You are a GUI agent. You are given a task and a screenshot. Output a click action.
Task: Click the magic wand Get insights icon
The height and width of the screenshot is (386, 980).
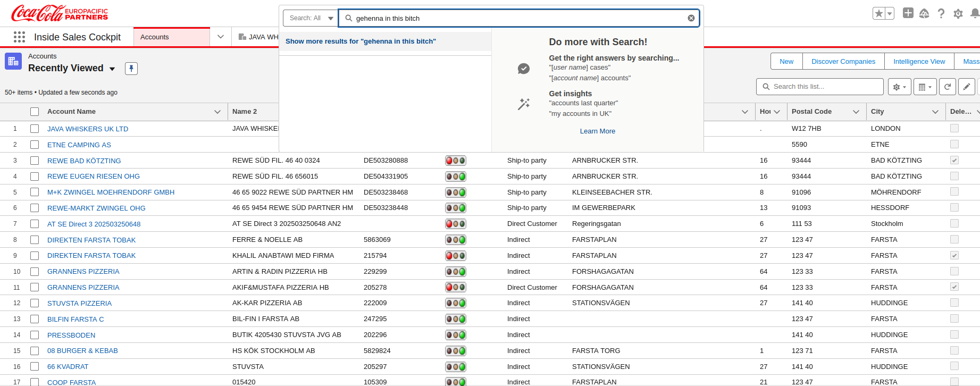tap(524, 104)
